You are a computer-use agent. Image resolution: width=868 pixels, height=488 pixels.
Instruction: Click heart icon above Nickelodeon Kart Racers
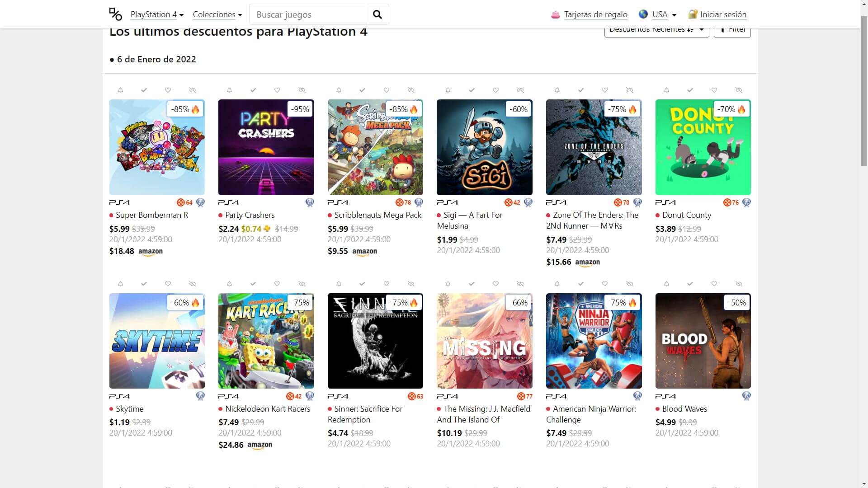277,284
